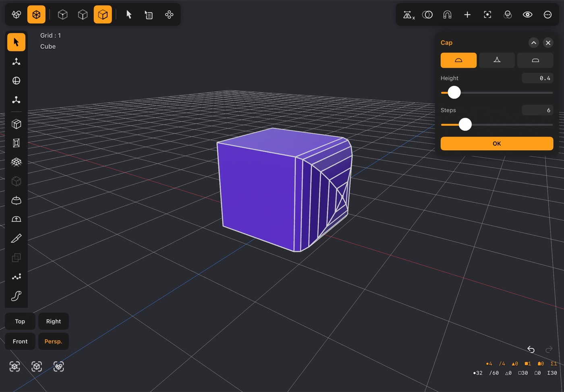Select the scale axis tool
This screenshot has width=564, height=392.
point(16,100)
